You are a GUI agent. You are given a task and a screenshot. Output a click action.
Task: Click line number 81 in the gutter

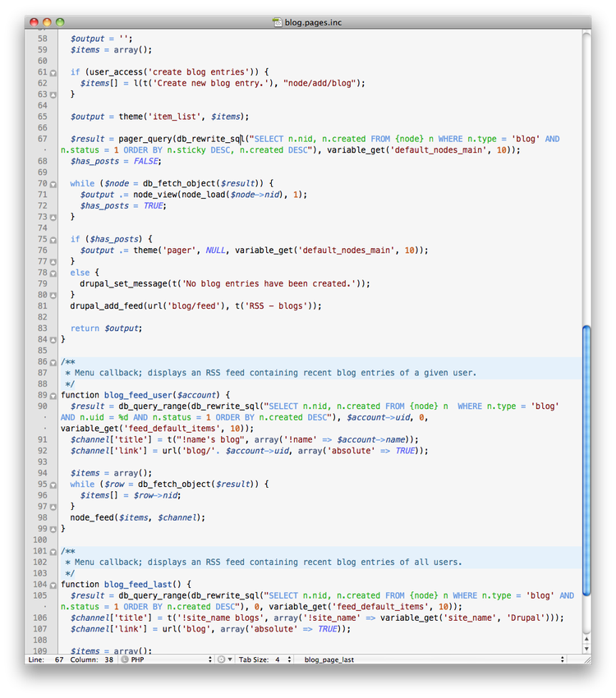pyautogui.click(x=42, y=305)
